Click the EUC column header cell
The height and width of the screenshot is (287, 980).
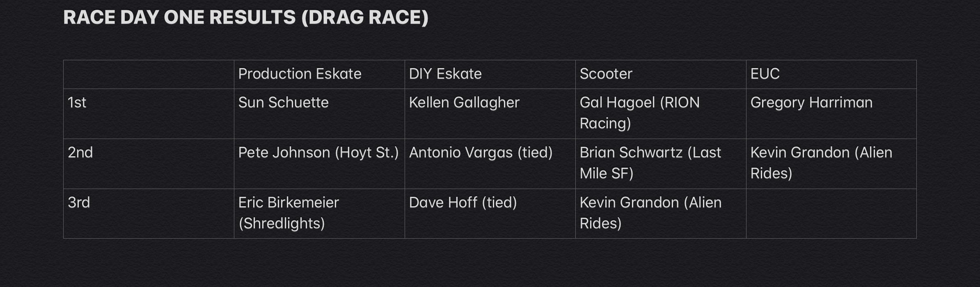(x=831, y=74)
